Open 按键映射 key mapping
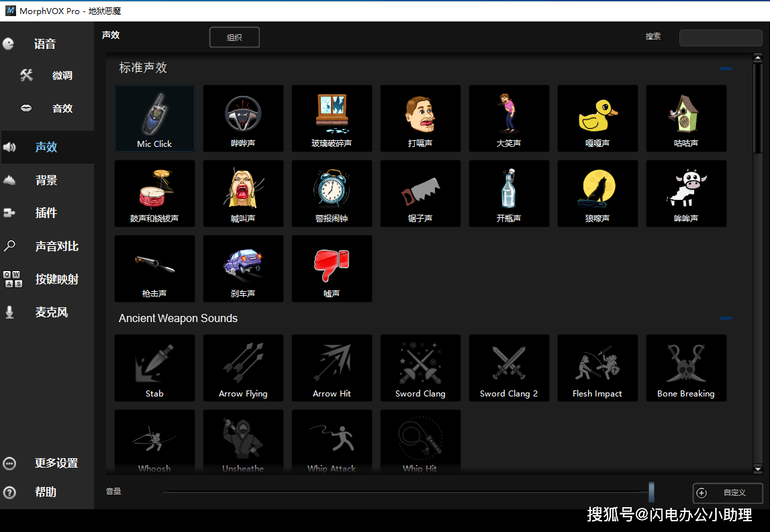This screenshot has height=532, width=770. 46,279
